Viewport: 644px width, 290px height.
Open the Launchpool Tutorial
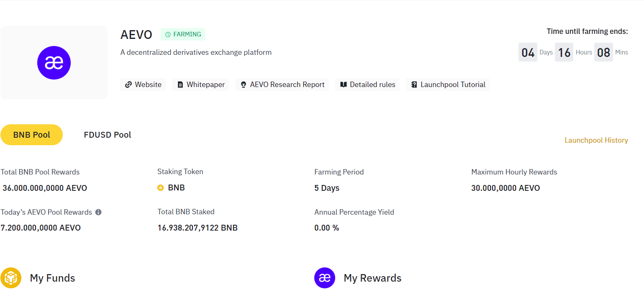447,85
